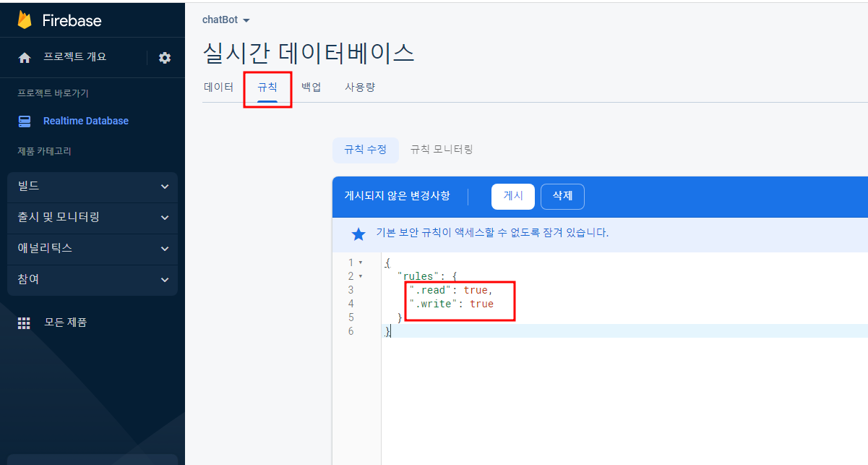Select the 규칙 수정 sub-tab
Viewport: 868px width, 465px height.
(x=365, y=150)
